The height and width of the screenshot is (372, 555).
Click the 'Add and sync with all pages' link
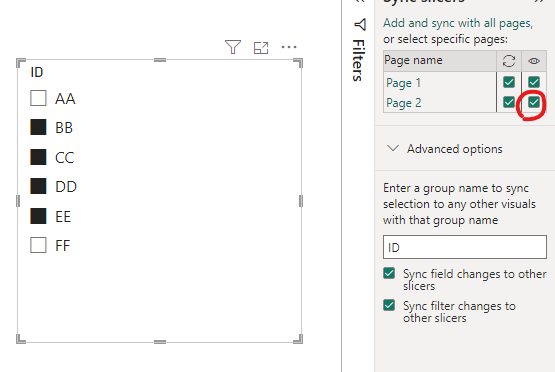pyautogui.click(x=458, y=23)
